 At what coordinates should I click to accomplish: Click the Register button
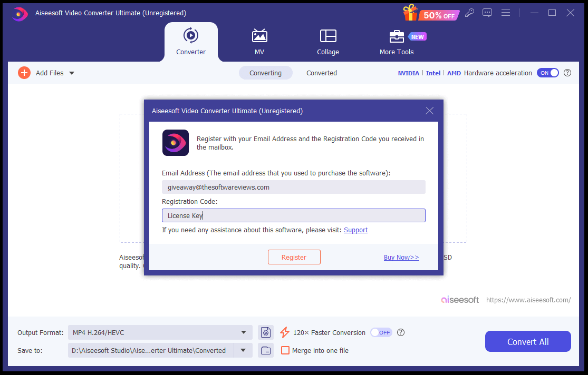[x=294, y=257]
